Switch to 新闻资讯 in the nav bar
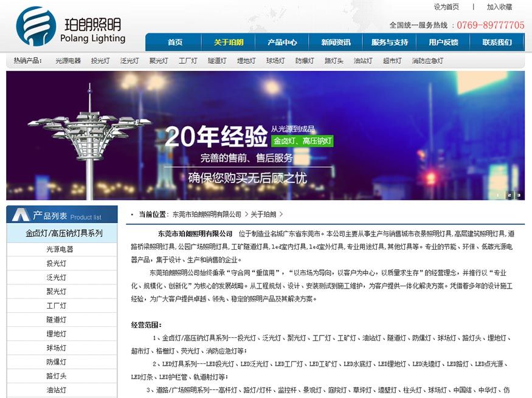 (336, 43)
